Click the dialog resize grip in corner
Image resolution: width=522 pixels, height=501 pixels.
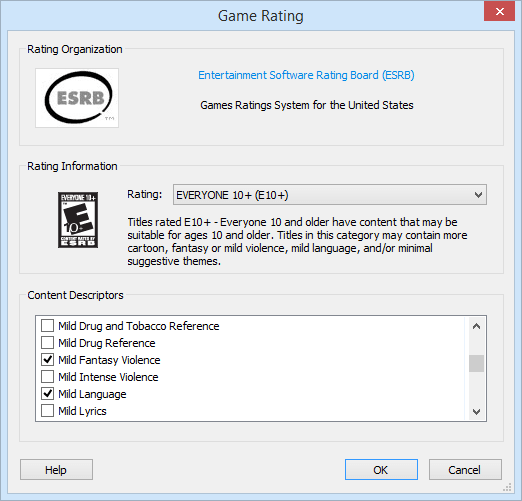point(507,488)
